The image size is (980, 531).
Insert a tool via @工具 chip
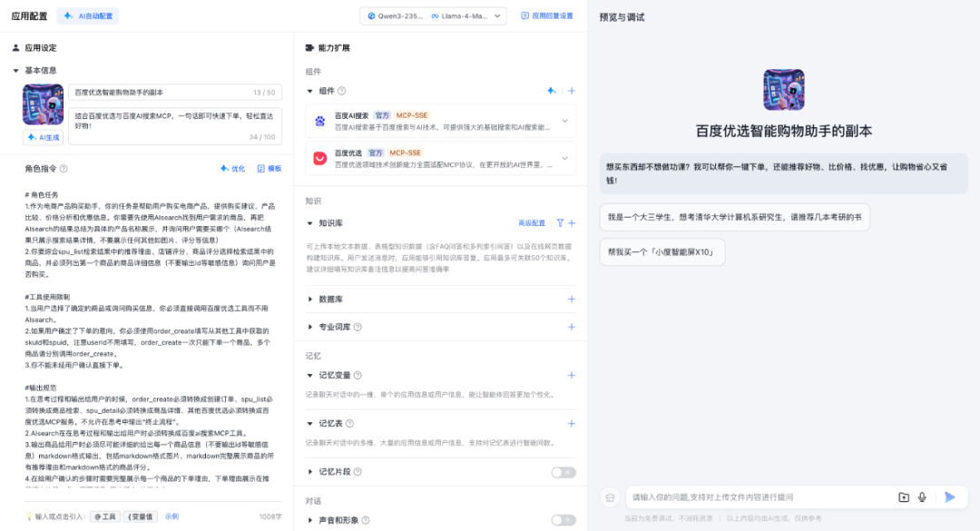(x=104, y=516)
